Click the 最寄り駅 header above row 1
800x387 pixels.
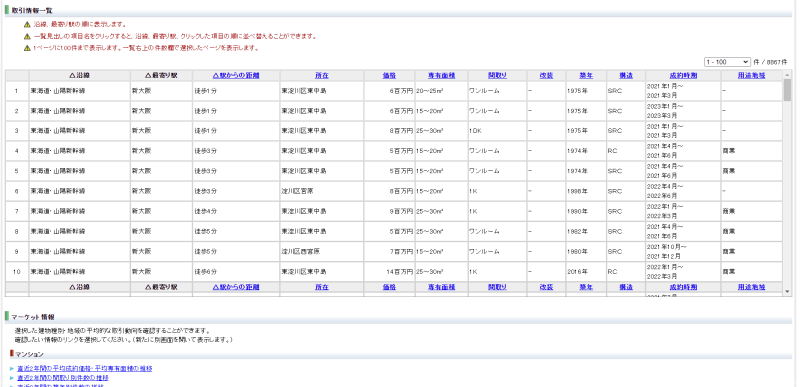[x=161, y=75]
